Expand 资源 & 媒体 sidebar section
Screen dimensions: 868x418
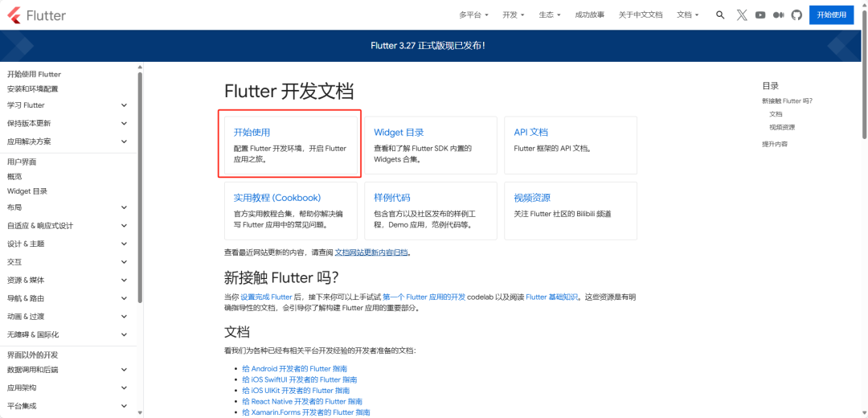coord(68,281)
